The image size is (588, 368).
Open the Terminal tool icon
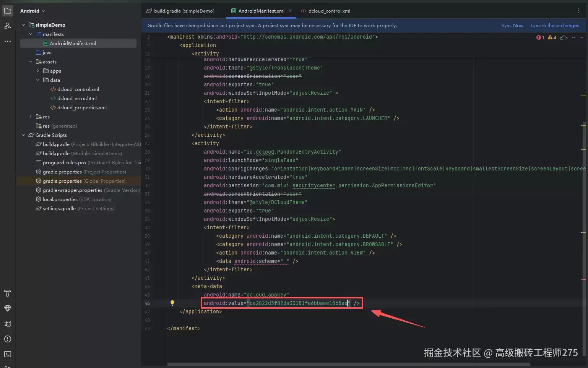click(x=8, y=354)
